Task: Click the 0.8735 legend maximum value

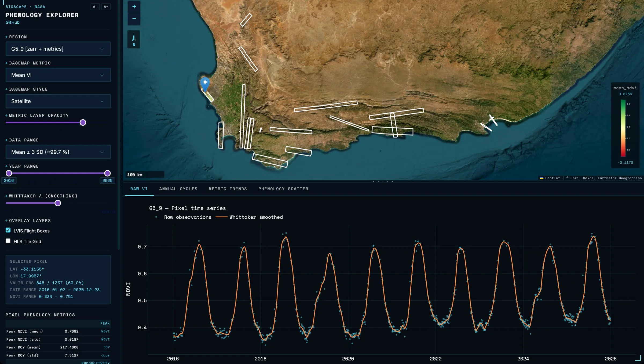Action: pyautogui.click(x=625, y=94)
